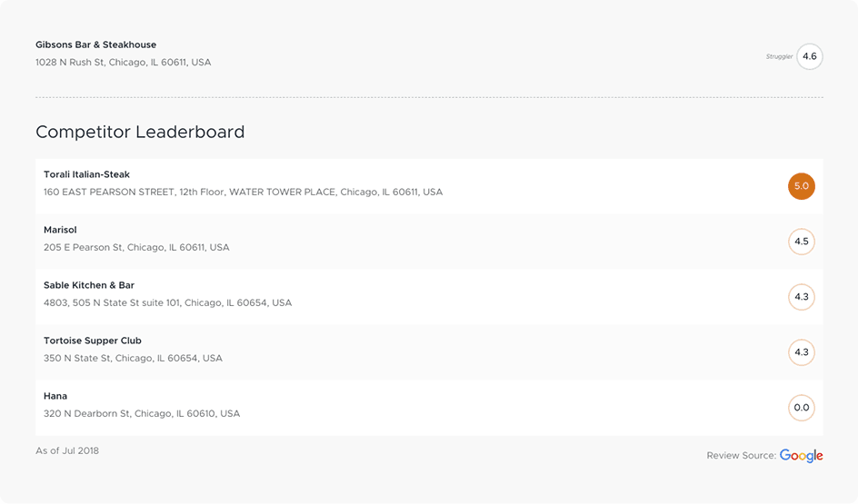Click the Google review source logo
The height and width of the screenshot is (504, 858).
click(x=801, y=456)
